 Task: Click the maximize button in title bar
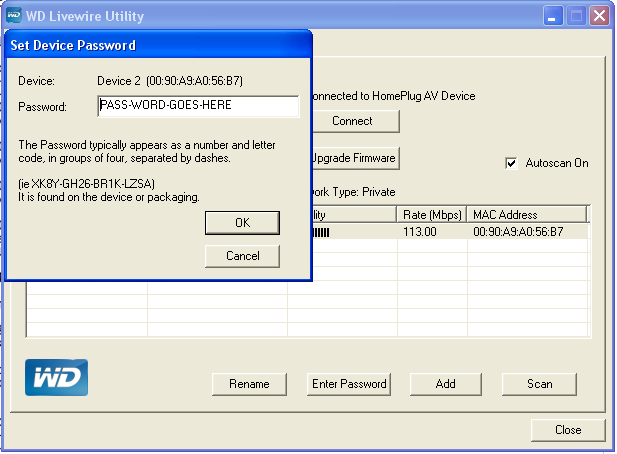point(576,16)
